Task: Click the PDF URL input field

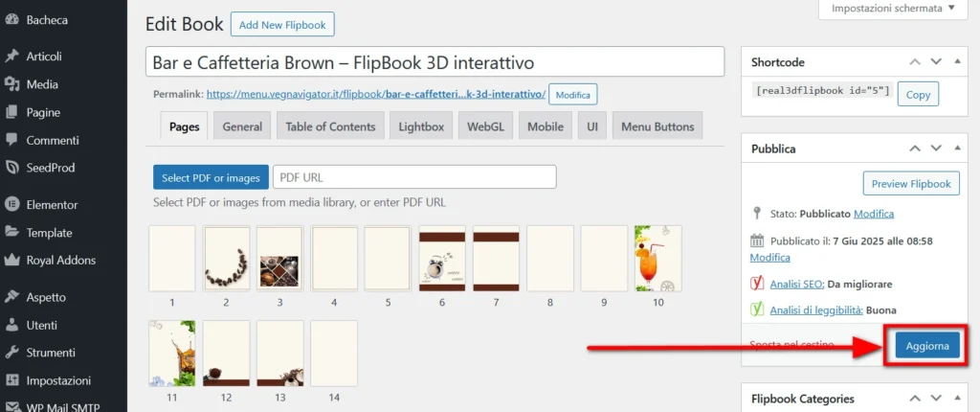Action: coord(413,177)
